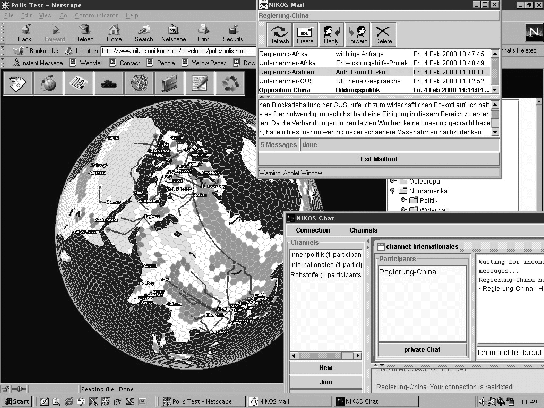Click the Join button in NIKOS Chat
The image size is (544, 408).
click(x=325, y=382)
